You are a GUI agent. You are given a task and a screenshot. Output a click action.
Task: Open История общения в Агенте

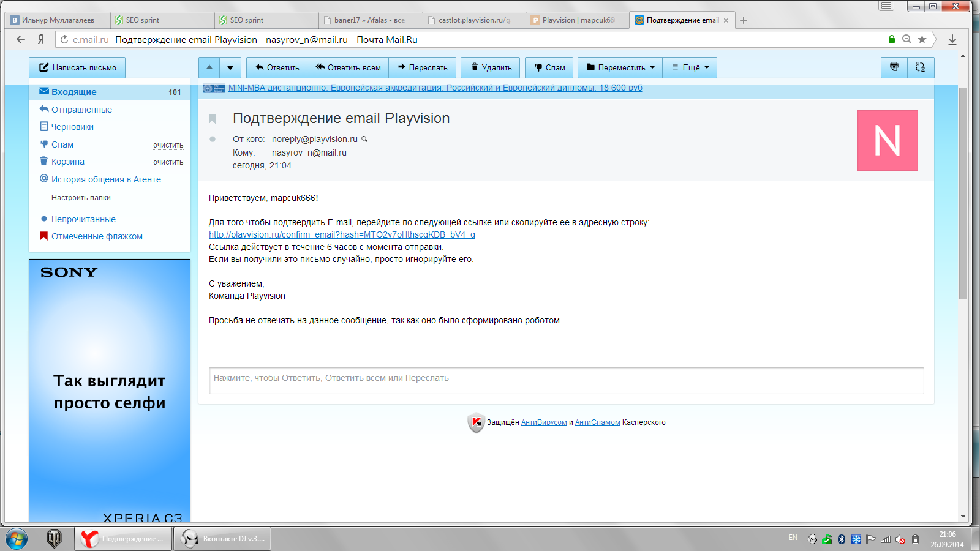coord(106,179)
